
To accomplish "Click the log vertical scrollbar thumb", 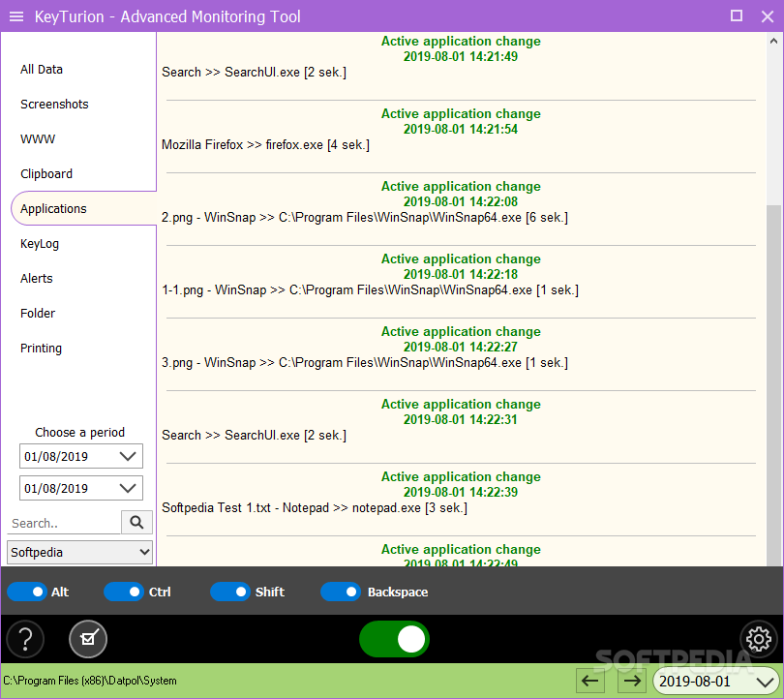I will pyautogui.click(x=773, y=385).
